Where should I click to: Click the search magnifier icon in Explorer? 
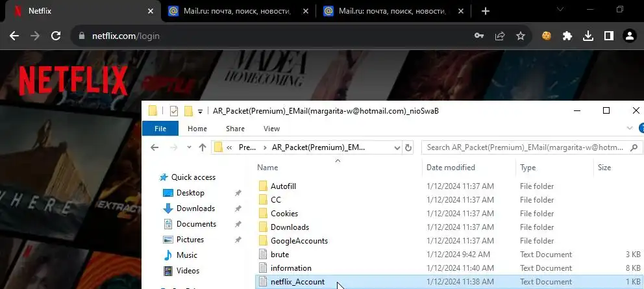click(x=634, y=147)
